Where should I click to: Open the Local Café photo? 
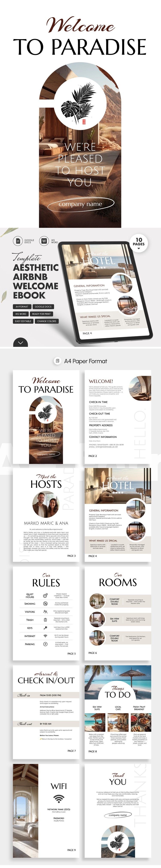118,722
